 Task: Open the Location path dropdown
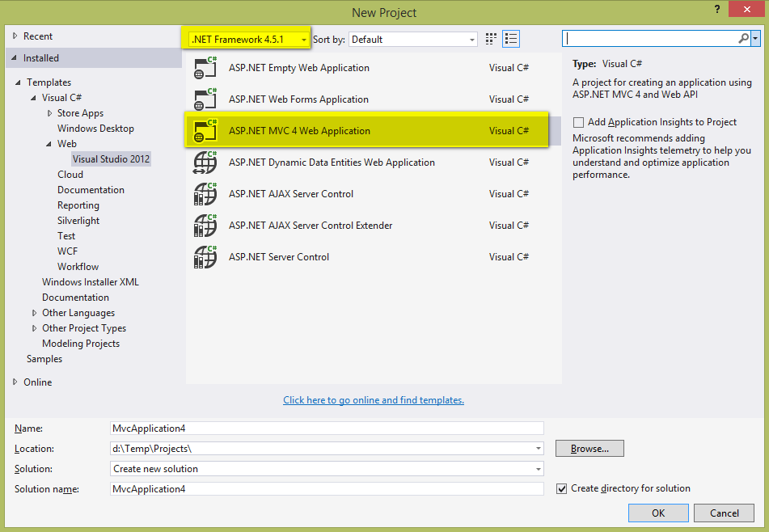point(538,449)
